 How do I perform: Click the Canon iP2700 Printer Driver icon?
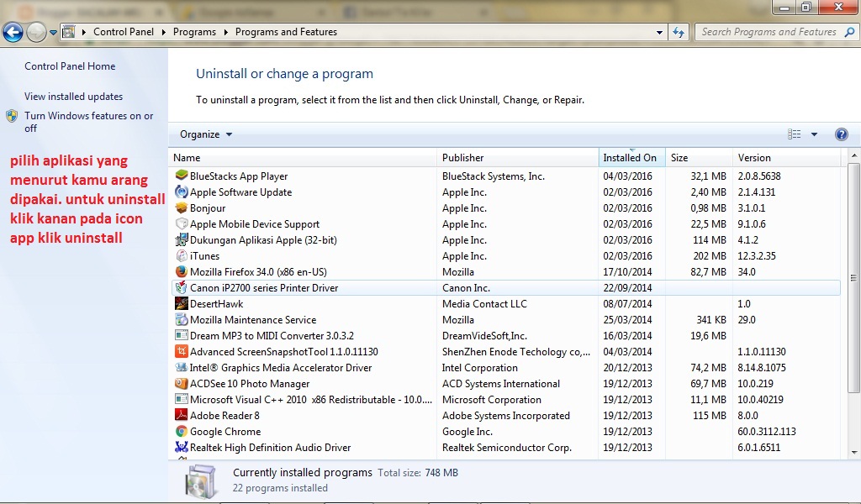tap(182, 287)
